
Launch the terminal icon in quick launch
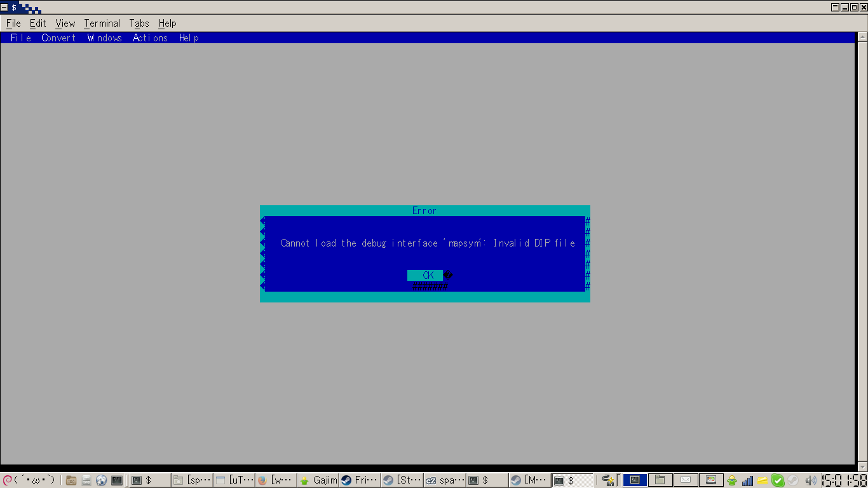coord(117,480)
